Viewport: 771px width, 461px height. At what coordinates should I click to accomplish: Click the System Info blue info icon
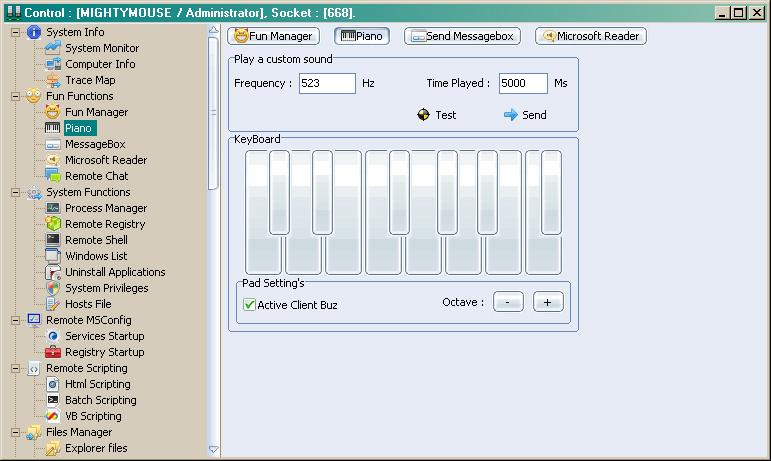point(34,32)
